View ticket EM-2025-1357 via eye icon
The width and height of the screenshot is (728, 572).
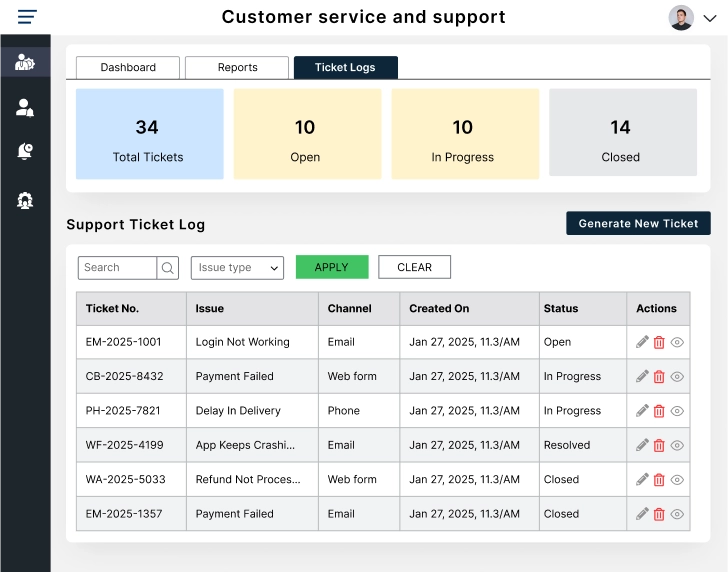pos(677,514)
